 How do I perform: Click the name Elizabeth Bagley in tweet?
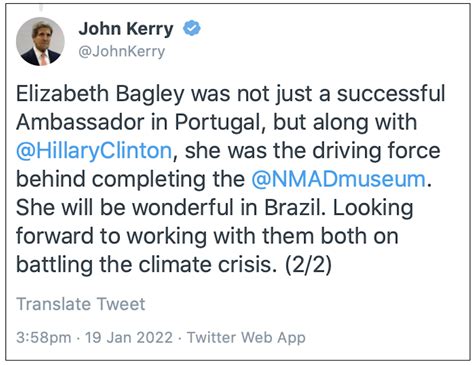(100, 94)
